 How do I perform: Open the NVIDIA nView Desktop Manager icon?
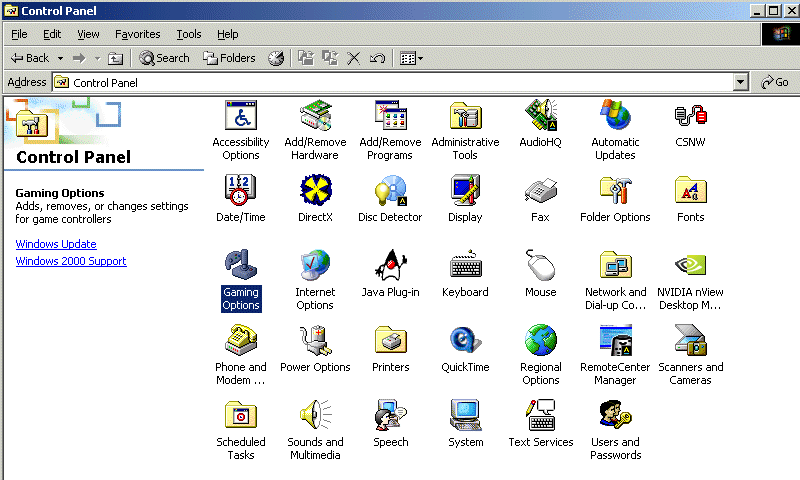(x=690, y=265)
